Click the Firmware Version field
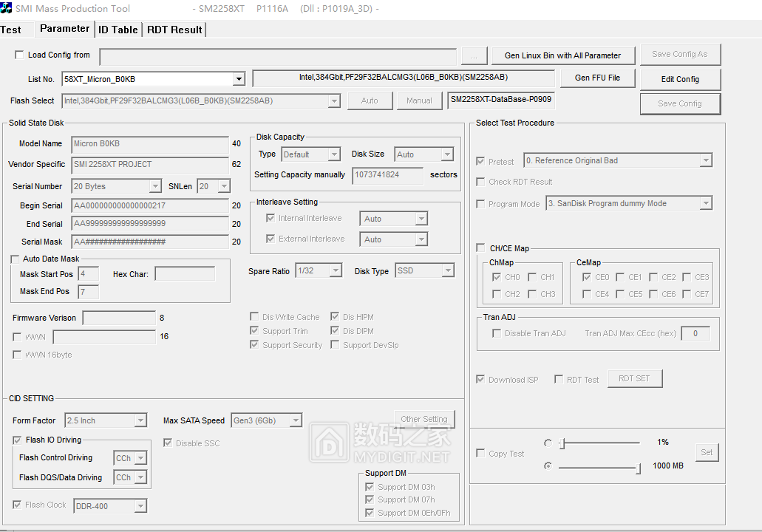 tap(120, 318)
